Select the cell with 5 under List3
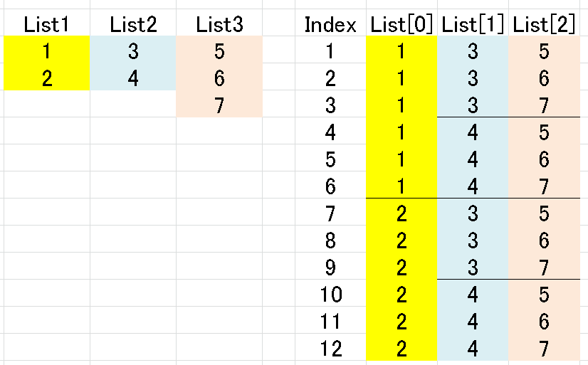Screen dimensions: 588x365 (x=219, y=50)
